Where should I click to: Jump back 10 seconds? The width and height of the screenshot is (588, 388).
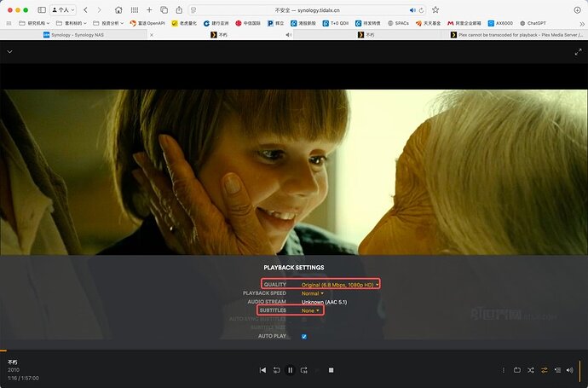pyautogui.click(x=277, y=370)
